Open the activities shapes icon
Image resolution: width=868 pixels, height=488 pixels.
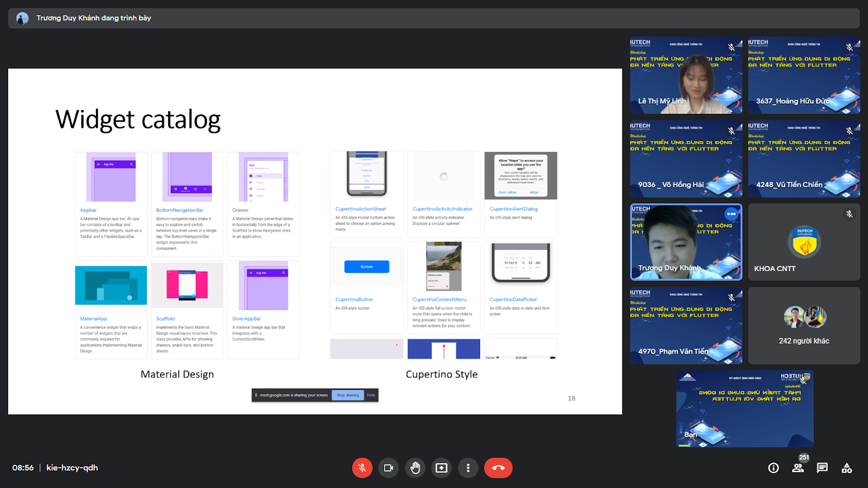(x=847, y=468)
